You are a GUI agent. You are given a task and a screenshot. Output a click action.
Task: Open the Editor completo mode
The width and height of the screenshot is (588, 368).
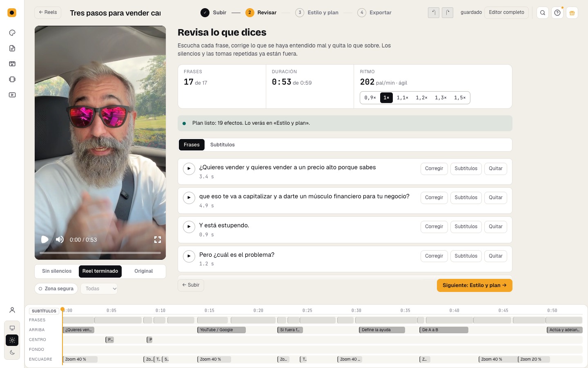[x=506, y=13]
